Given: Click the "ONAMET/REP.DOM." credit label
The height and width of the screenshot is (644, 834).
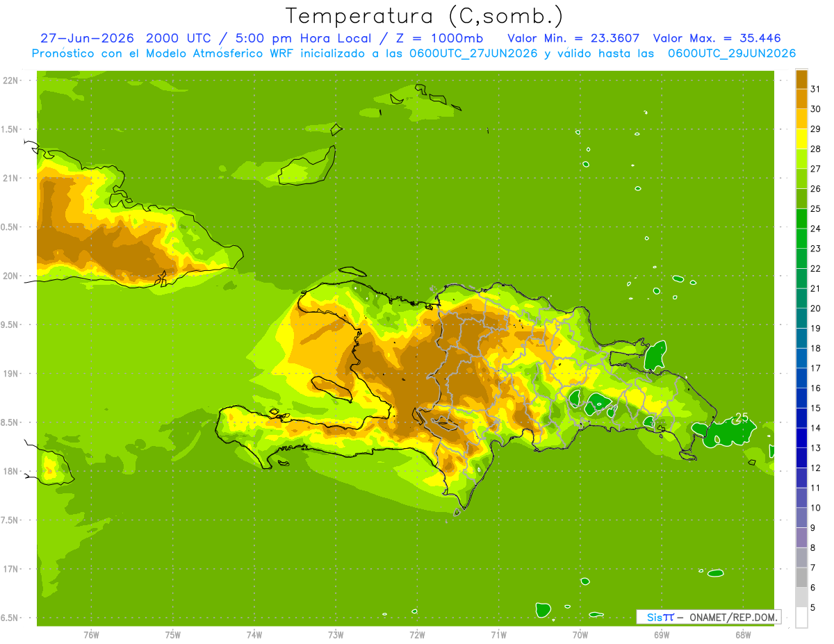Looking at the screenshot, I should [x=734, y=618].
